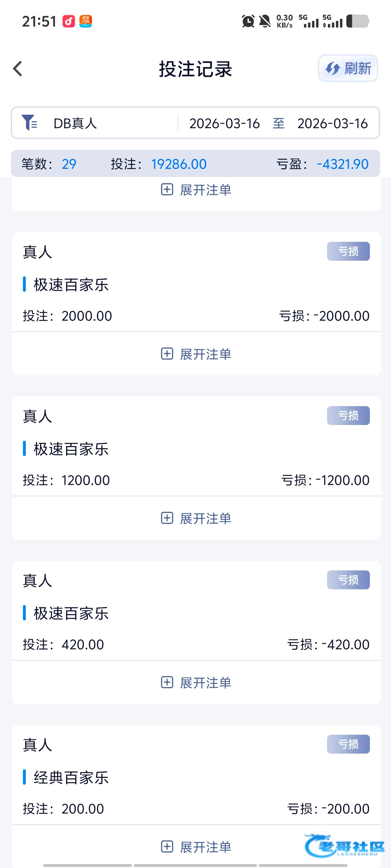Screen dimensions: 391x868
Task: Expand bet slip for the 420.00 bet
Action: coord(196,683)
